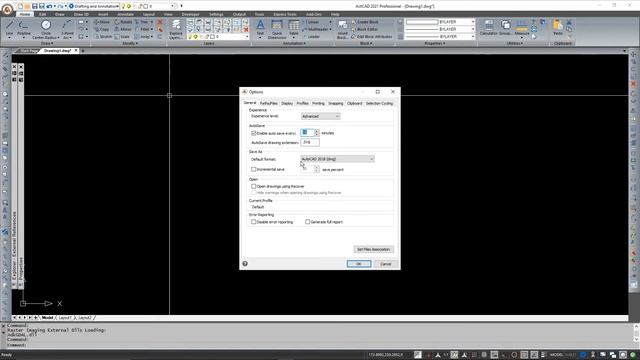Select the 3-Point Arc tool
This screenshot has height=360, width=640.
[x=67, y=29]
